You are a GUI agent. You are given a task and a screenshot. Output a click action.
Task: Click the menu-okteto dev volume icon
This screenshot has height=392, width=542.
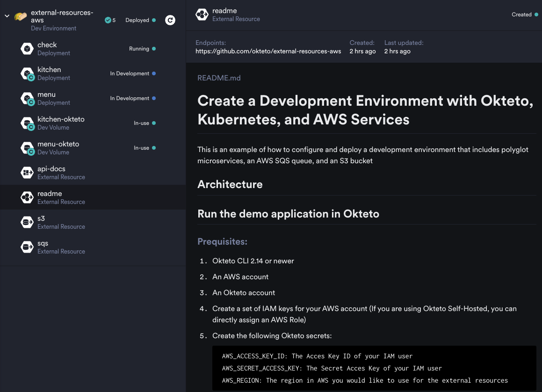click(27, 148)
